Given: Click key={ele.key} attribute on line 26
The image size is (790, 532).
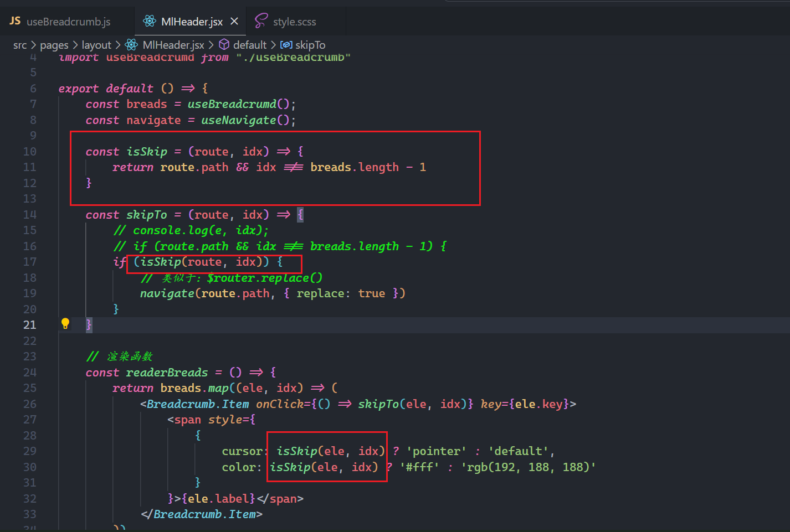Looking at the screenshot, I should tap(525, 404).
